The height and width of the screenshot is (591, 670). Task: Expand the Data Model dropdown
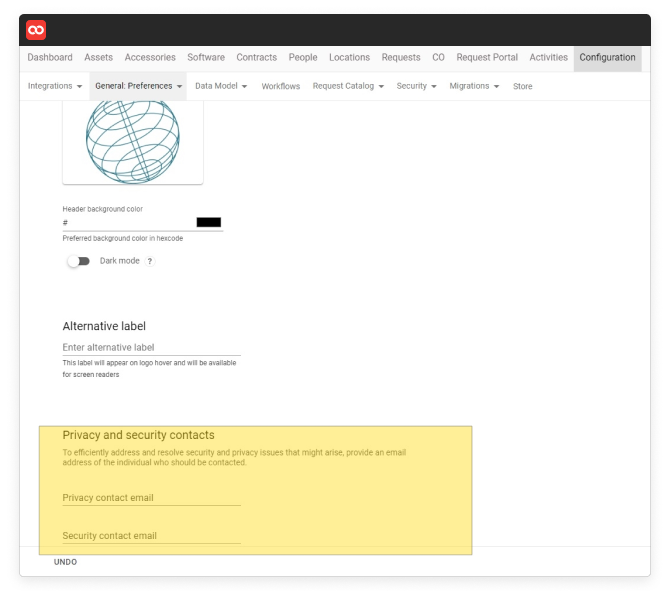point(221,86)
